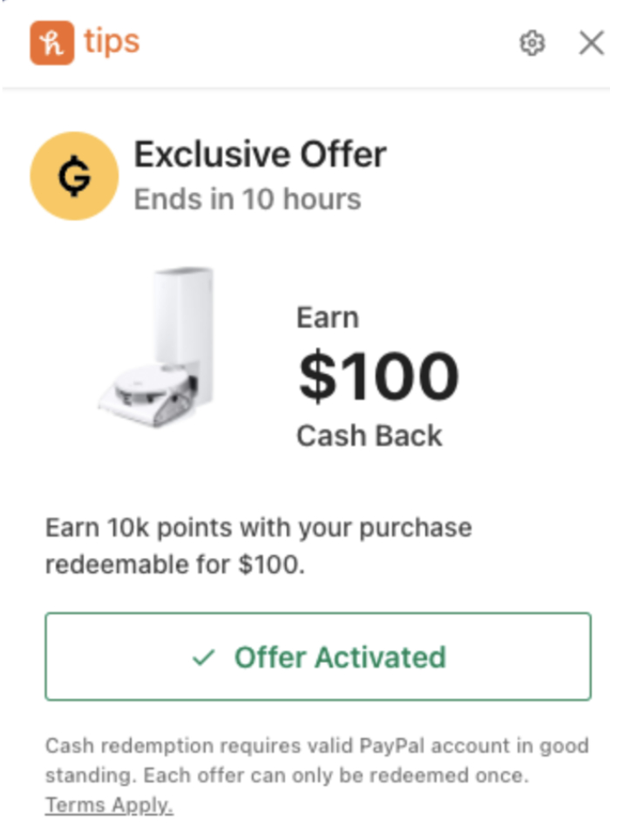The height and width of the screenshot is (840, 617).
Task: Click the "Cash Back" label
Action: [x=370, y=436]
